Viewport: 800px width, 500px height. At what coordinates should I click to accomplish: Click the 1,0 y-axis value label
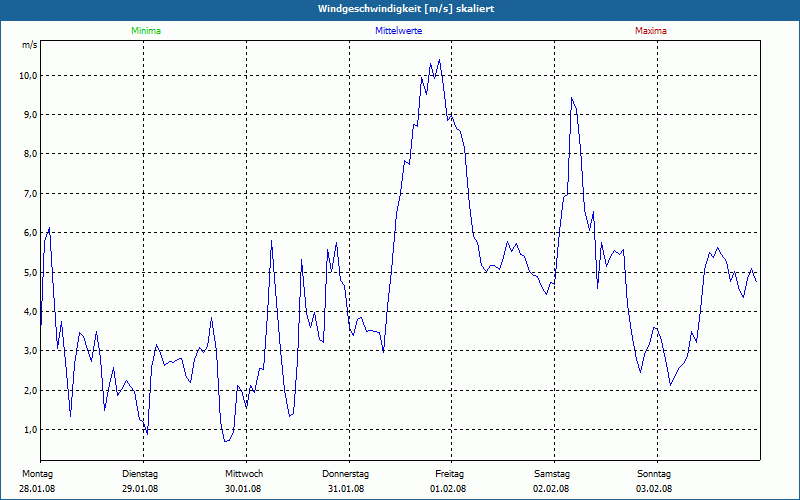(31, 430)
